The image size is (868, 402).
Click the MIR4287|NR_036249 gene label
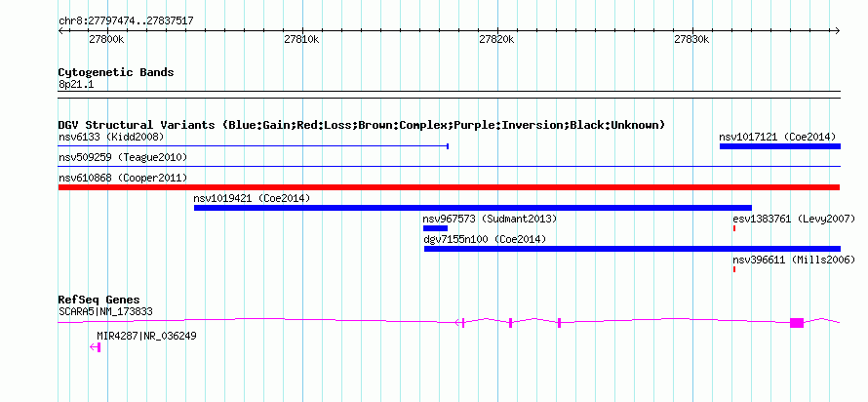point(146,336)
